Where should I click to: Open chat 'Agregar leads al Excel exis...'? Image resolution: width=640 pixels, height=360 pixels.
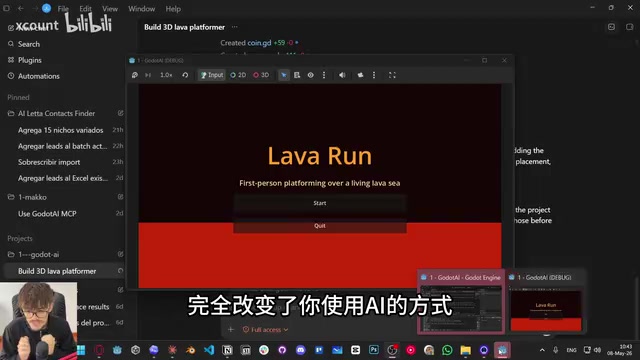click(63, 178)
